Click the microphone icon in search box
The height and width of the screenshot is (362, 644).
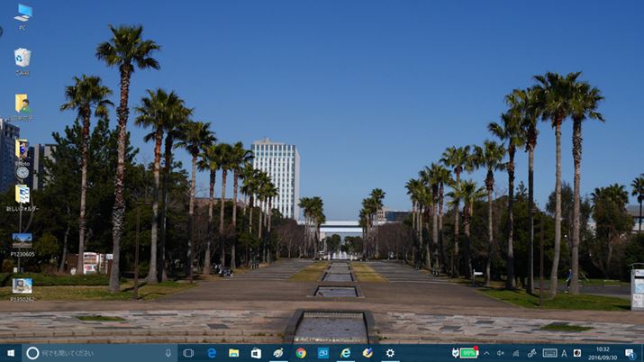tap(168, 353)
